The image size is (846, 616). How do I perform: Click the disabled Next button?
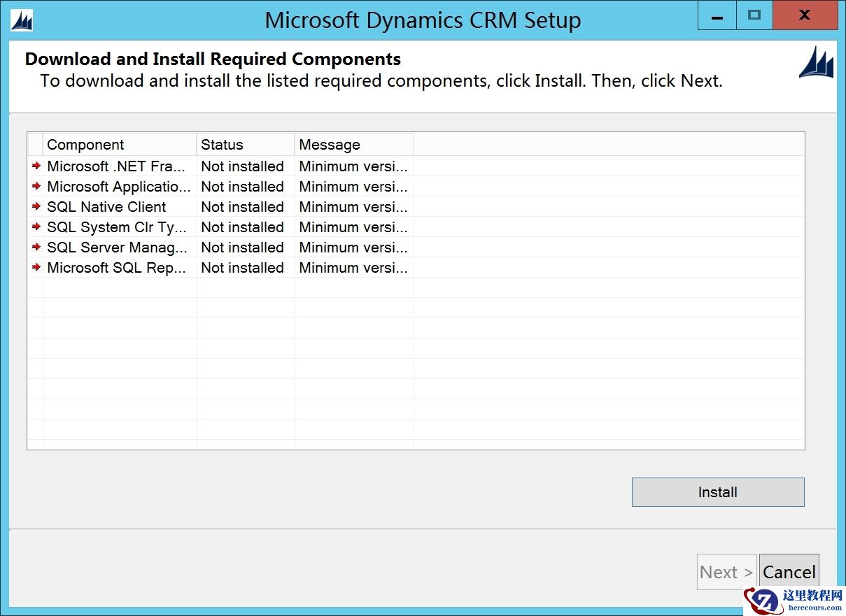(726, 571)
